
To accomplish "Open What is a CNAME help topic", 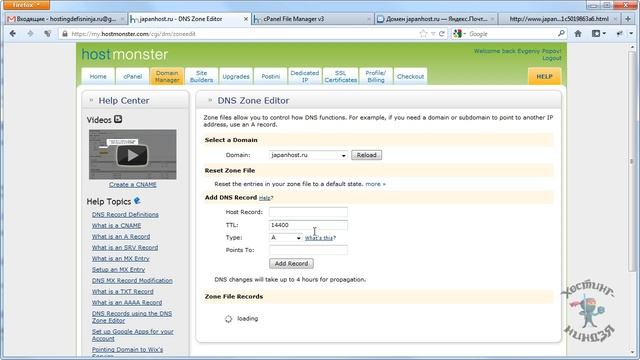I will point(116,225).
